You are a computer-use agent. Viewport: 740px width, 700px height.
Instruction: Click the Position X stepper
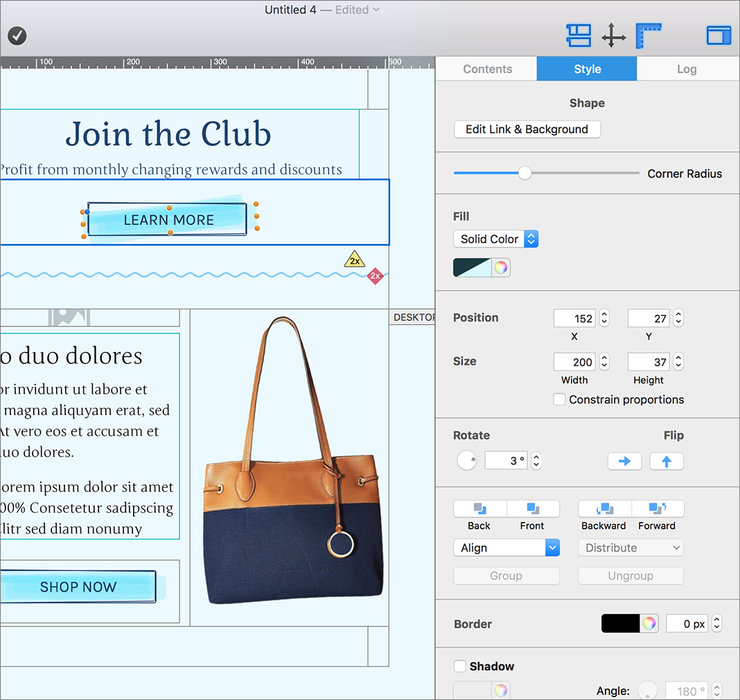coord(604,318)
